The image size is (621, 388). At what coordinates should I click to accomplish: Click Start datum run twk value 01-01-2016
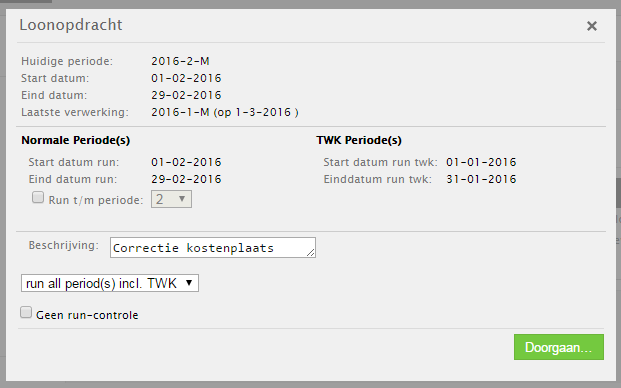click(481, 162)
